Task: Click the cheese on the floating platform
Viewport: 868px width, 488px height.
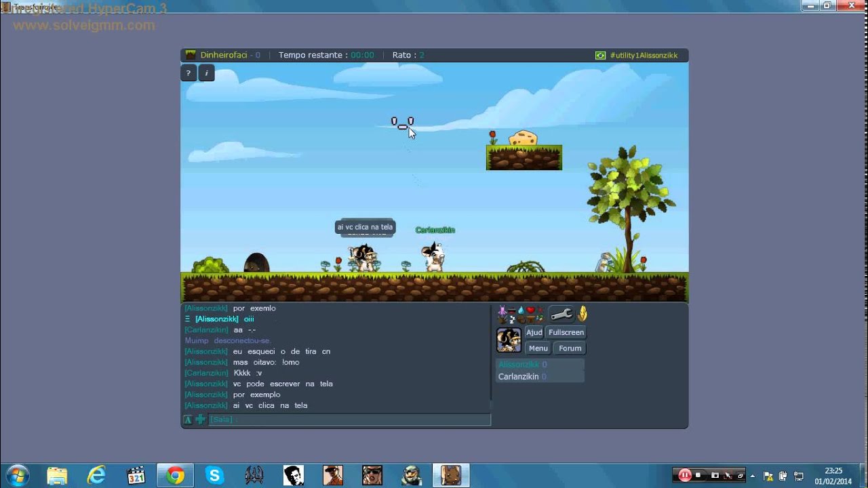Action: click(x=523, y=138)
